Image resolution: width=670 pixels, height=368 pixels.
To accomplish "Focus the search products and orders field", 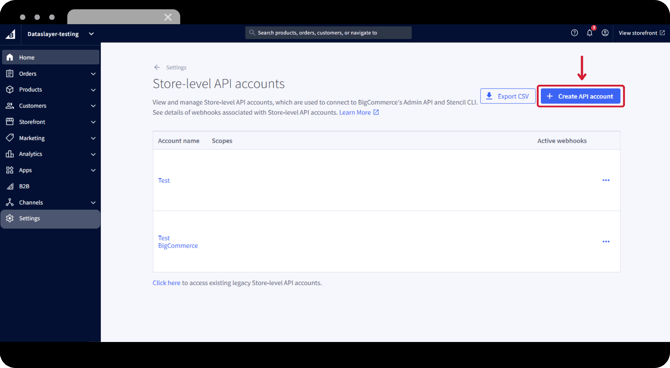I will click(328, 32).
